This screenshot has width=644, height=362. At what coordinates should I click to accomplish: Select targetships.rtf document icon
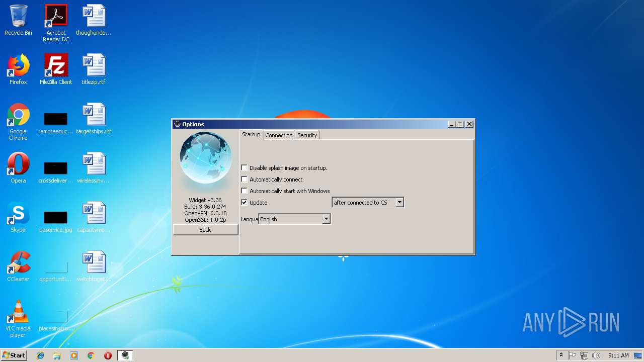[x=94, y=119]
